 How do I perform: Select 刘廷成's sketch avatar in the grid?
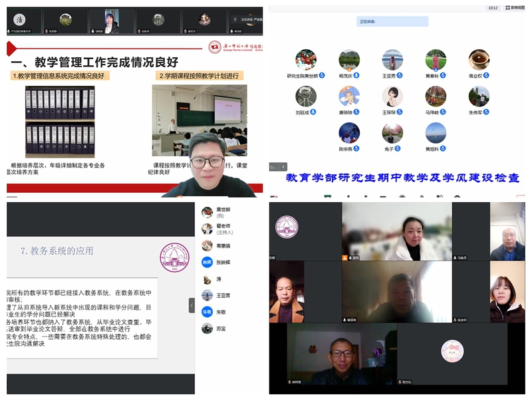click(306, 96)
